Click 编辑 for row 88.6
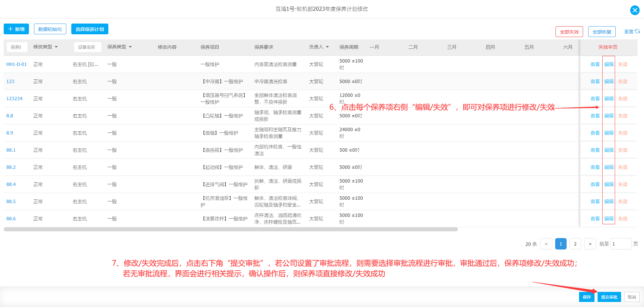This screenshot has height=307, width=644. click(609, 219)
